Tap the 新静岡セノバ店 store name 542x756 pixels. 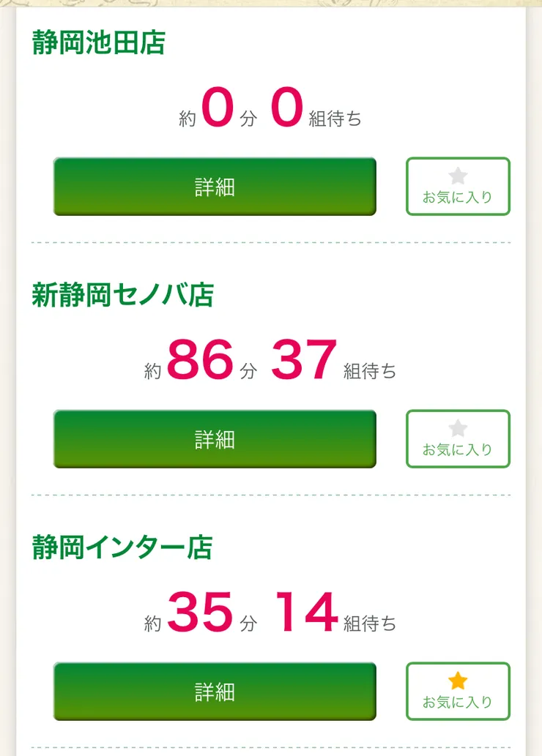point(123,295)
